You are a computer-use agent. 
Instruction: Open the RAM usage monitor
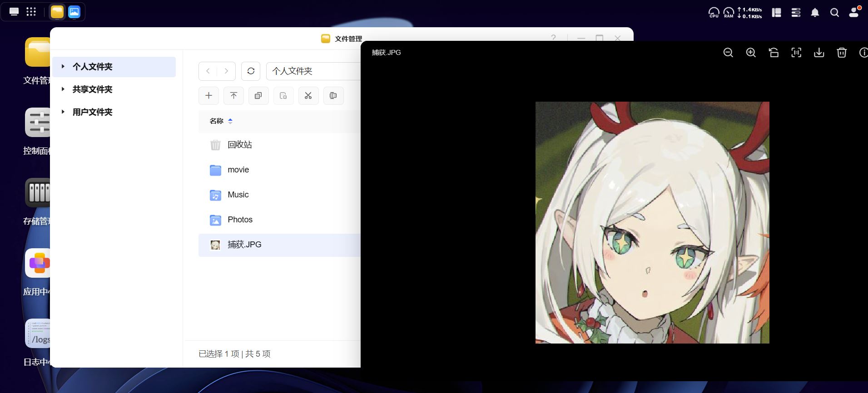click(x=729, y=12)
